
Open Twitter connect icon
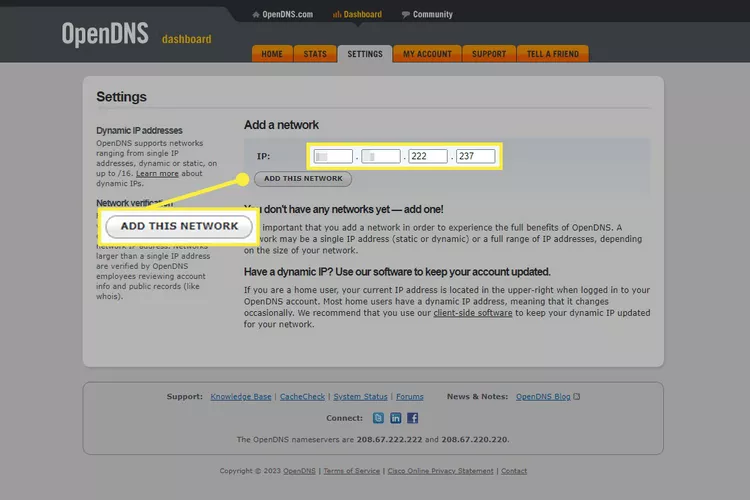[x=378, y=418]
